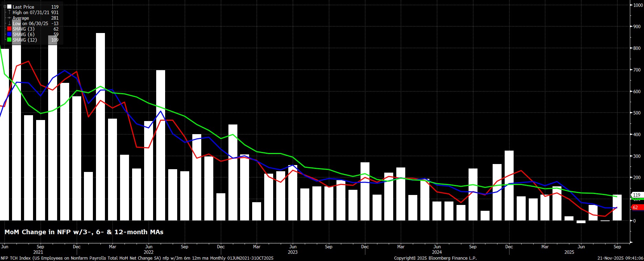
Task: Select the Average marker icon in legend
Action: coord(9,18)
